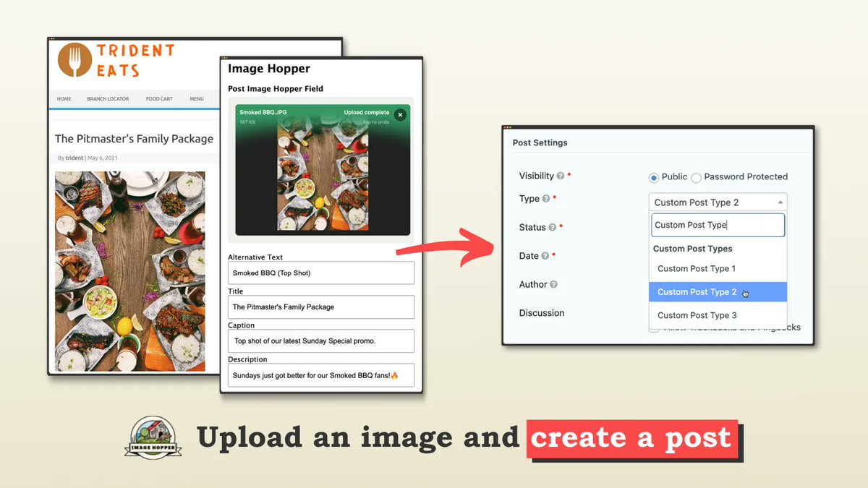Click the Custom Post Types group heading
Screen dimensions: 868x488
(x=692, y=249)
